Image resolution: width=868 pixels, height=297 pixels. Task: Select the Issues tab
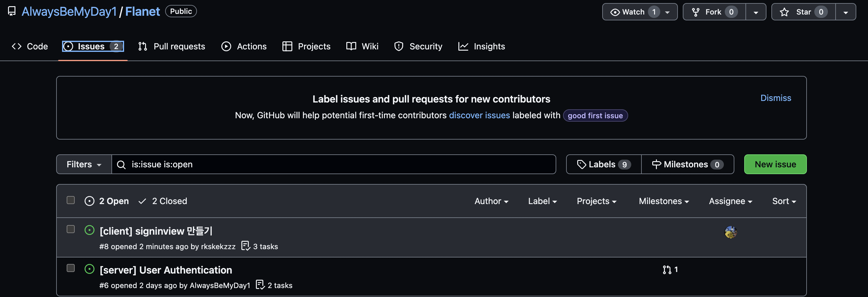(93, 46)
